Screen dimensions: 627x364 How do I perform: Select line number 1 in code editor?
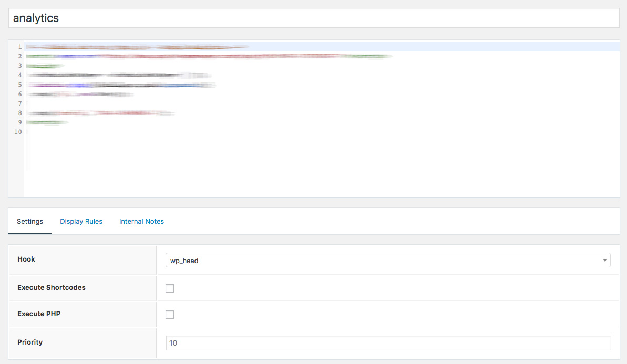(19, 47)
